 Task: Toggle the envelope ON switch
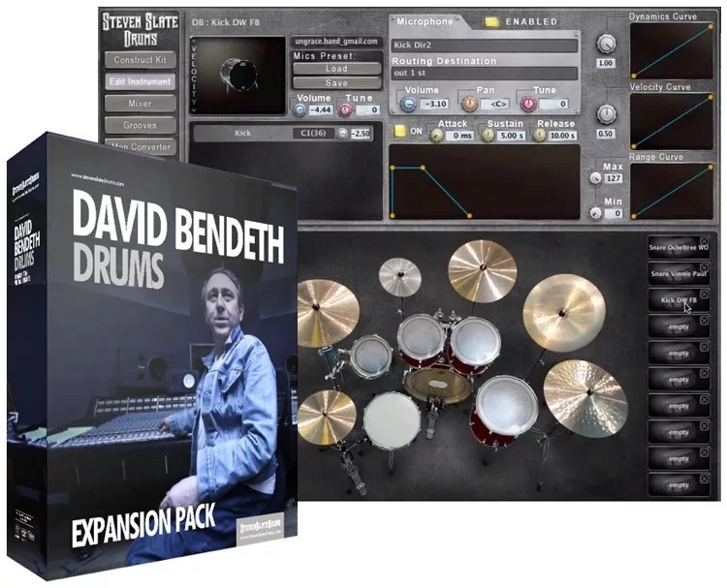pos(399,131)
